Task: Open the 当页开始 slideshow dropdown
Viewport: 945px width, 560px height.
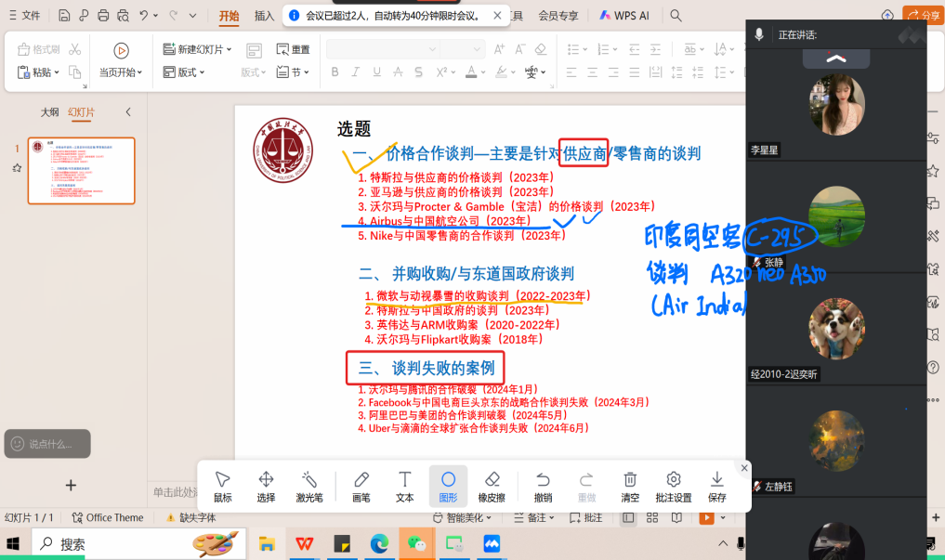Action: point(140,72)
